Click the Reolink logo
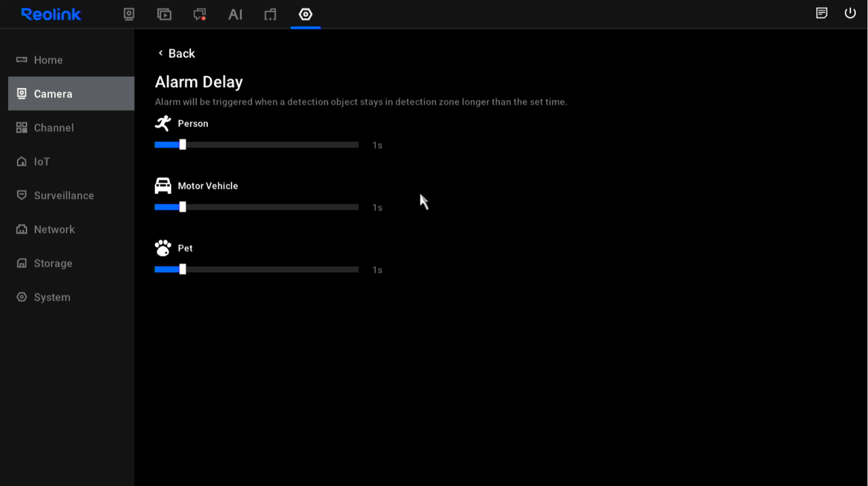The height and width of the screenshot is (486, 868). [x=51, y=14]
